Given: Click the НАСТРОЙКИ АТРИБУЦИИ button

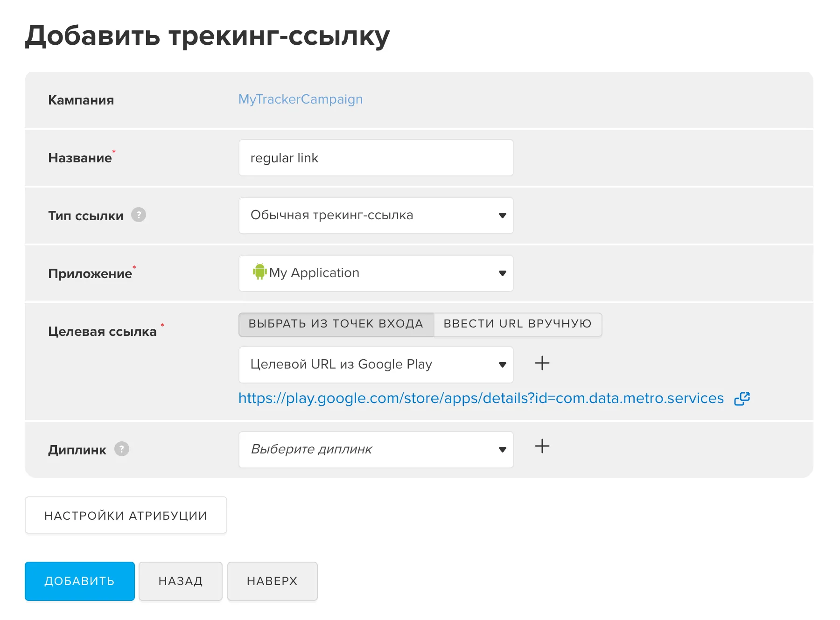Looking at the screenshot, I should [x=126, y=515].
